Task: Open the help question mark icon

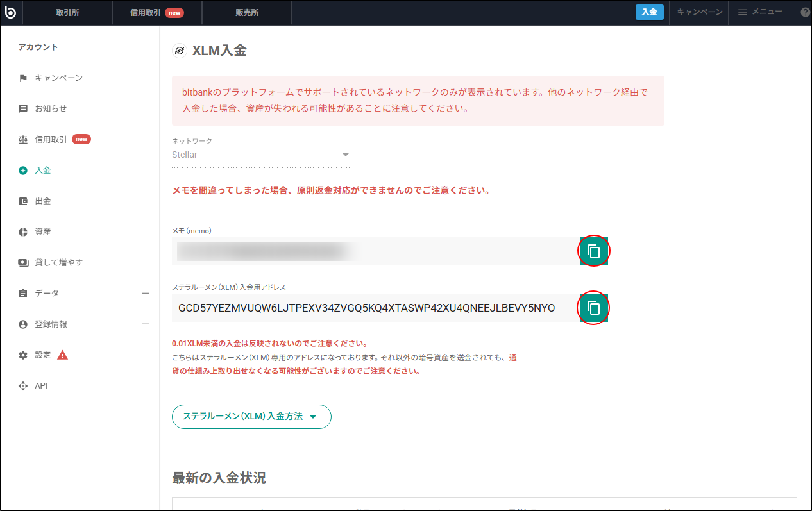Action: 804,12
